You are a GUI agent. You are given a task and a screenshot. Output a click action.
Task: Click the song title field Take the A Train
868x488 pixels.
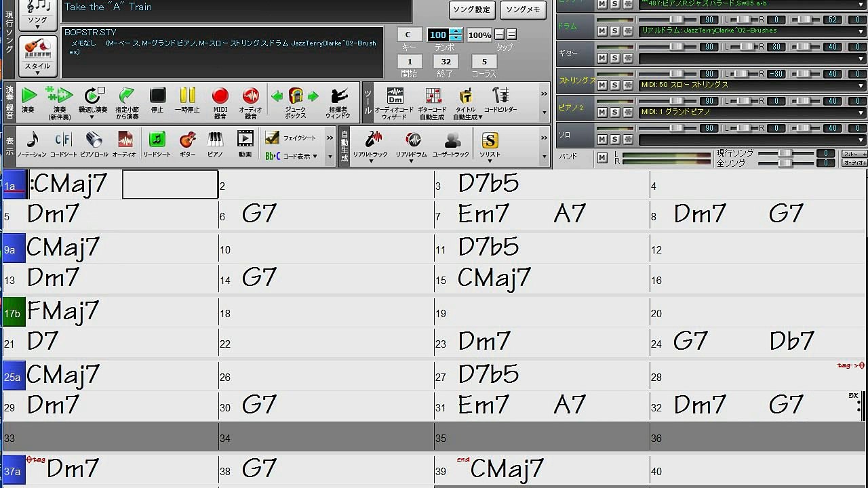pyautogui.click(x=236, y=10)
